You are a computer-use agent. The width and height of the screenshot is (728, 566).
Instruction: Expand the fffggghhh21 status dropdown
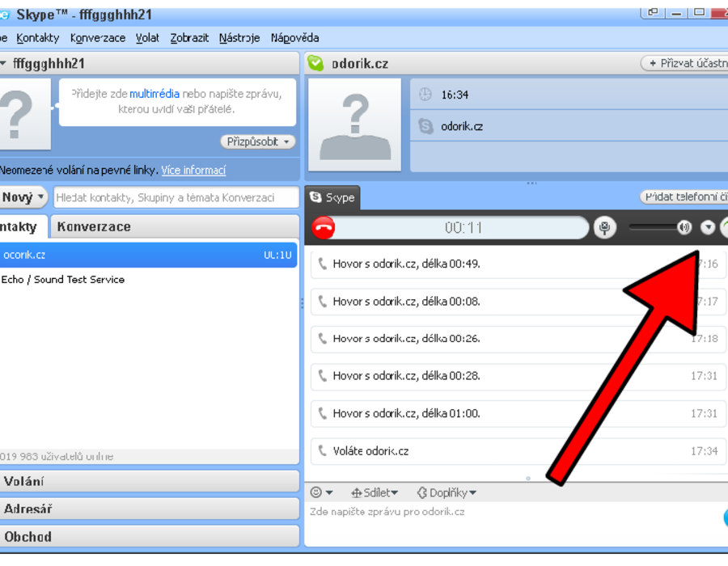click(x=4, y=63)
